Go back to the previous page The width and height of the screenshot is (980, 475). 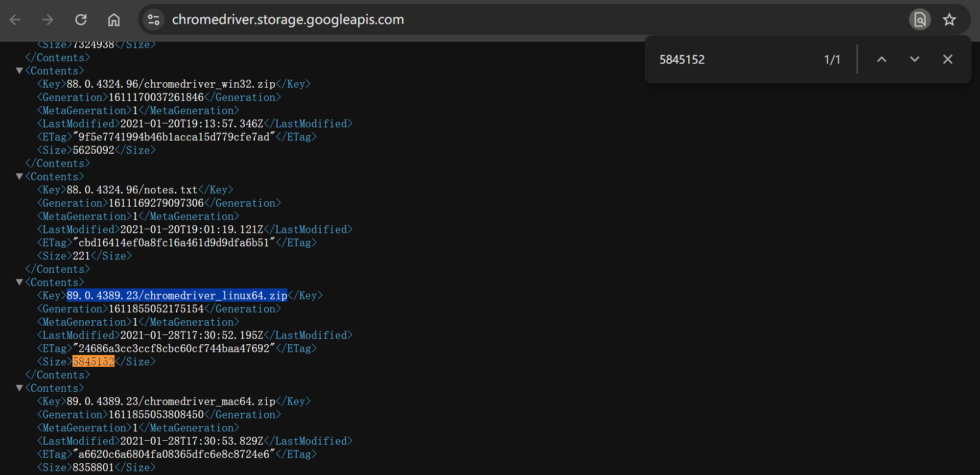tap(15, 20)
